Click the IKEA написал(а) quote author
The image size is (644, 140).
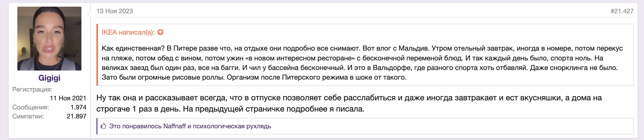pos(128,32)
